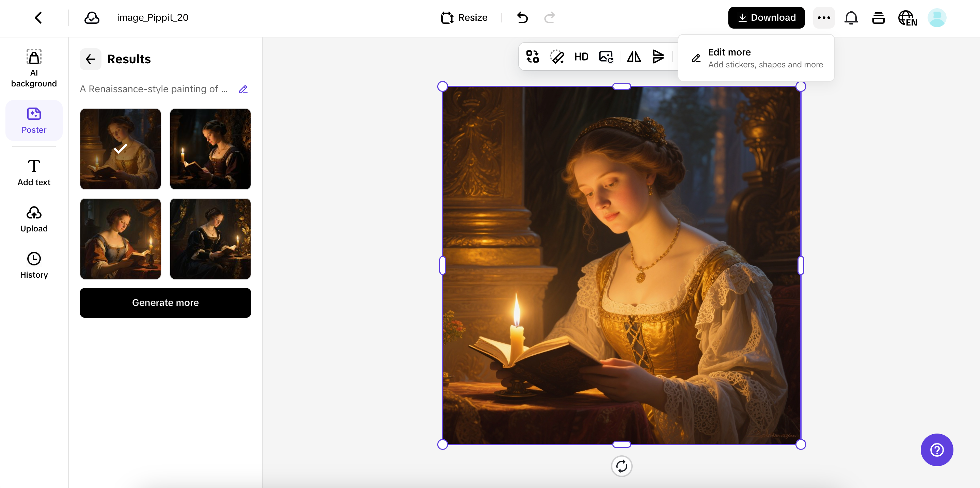The image size is (980, 488).
Task: Click the refresh icon below the canvas
Action: (622, 466)
